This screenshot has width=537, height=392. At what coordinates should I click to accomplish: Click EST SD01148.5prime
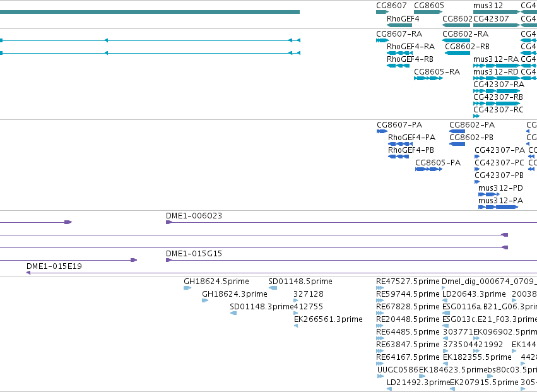(x=300, y=282)
